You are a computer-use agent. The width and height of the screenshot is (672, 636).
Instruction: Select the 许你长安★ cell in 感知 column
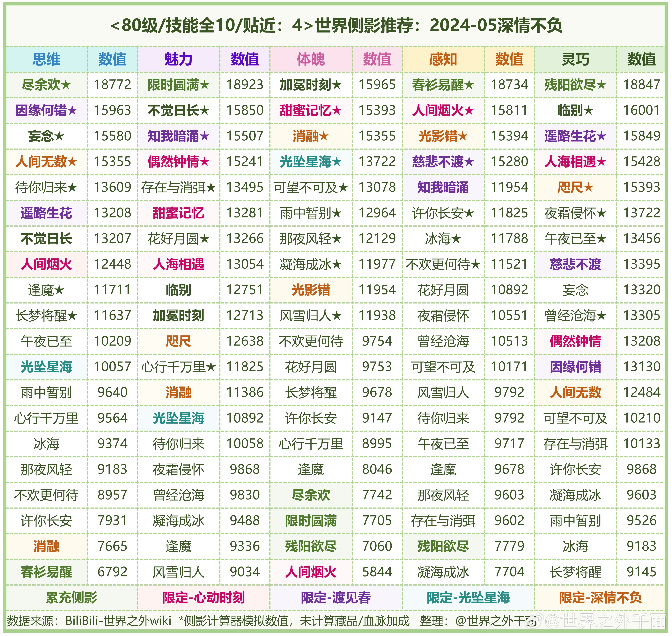(443, 213)
